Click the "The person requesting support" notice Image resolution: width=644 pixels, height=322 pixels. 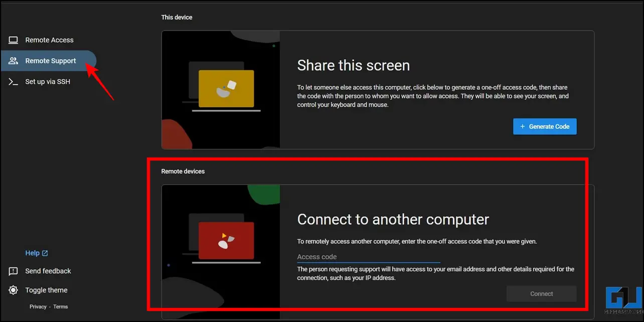click(x=436, y=273)
